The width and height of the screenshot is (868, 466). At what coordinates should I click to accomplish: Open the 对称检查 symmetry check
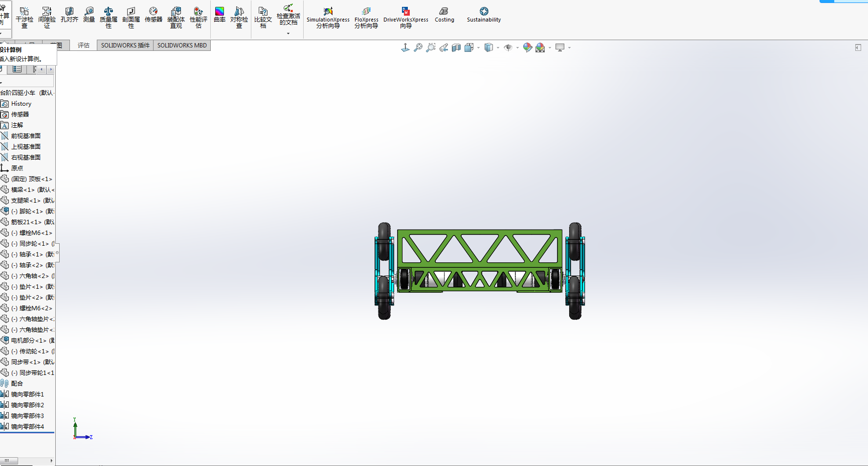[x=239, y=18]
